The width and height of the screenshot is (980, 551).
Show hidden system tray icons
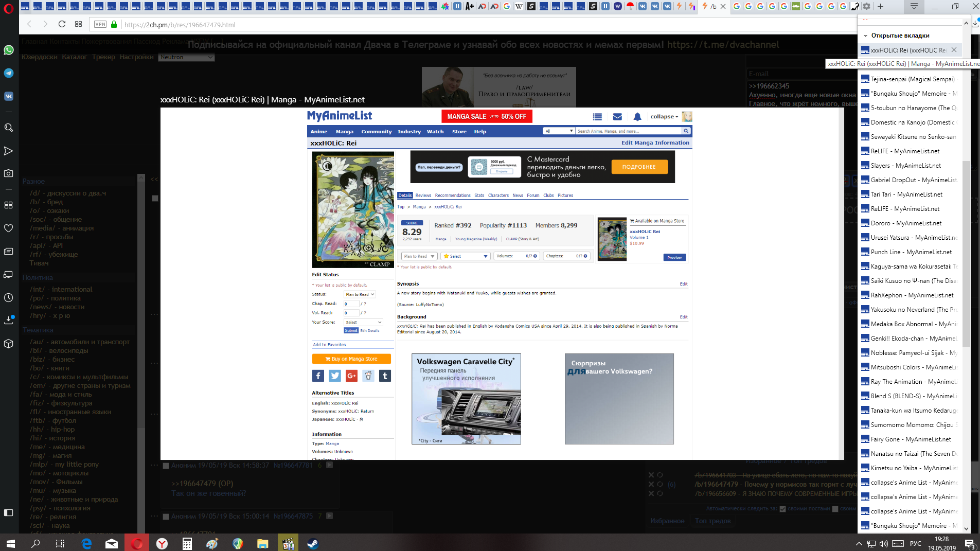click(859, 544)
